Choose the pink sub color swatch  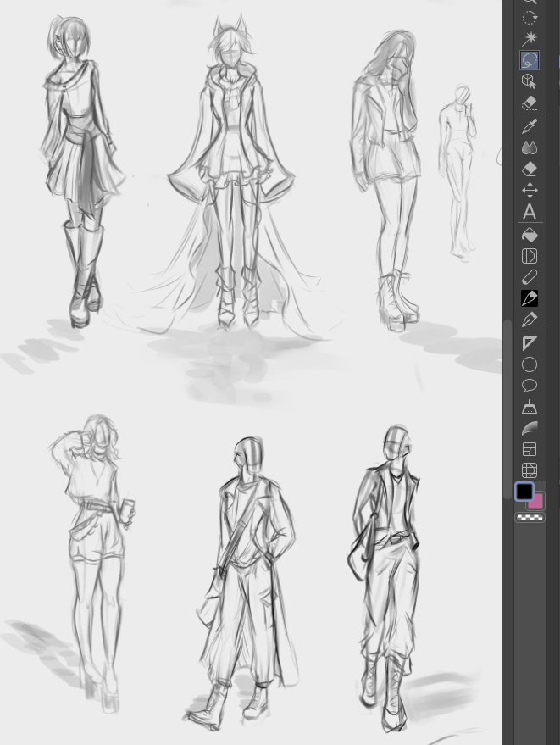(x=538, y=503)
